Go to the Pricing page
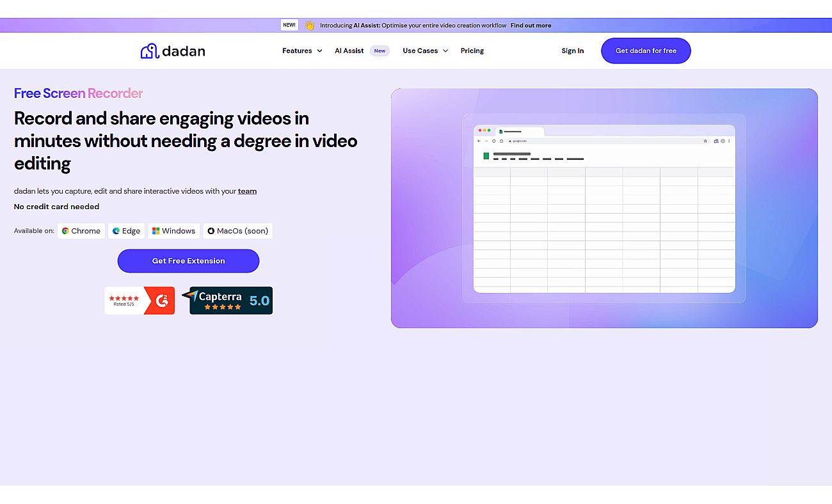The height and width of the screenshot is (504, 832). pyautogui.click(x=472, y=51)
